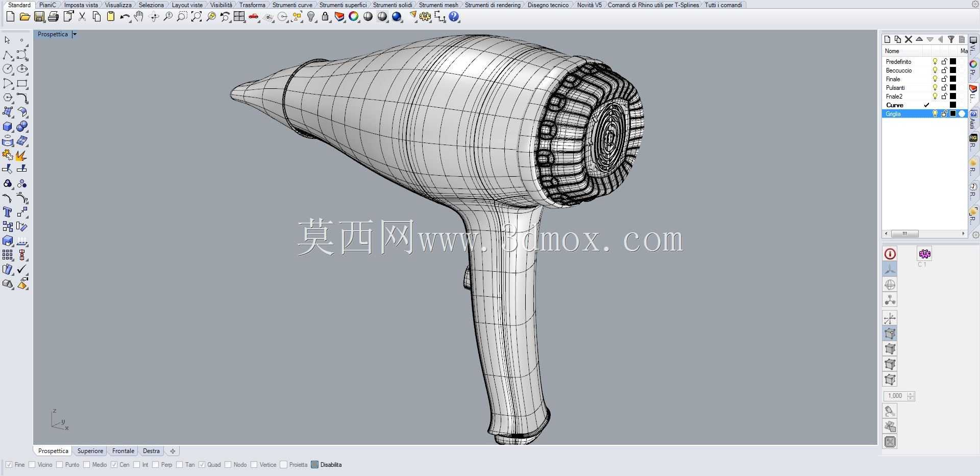The height and width of the screenshot is (476, 980).
Task: Toggle the Fine osnap checkbox
Action: pos(9,465)
